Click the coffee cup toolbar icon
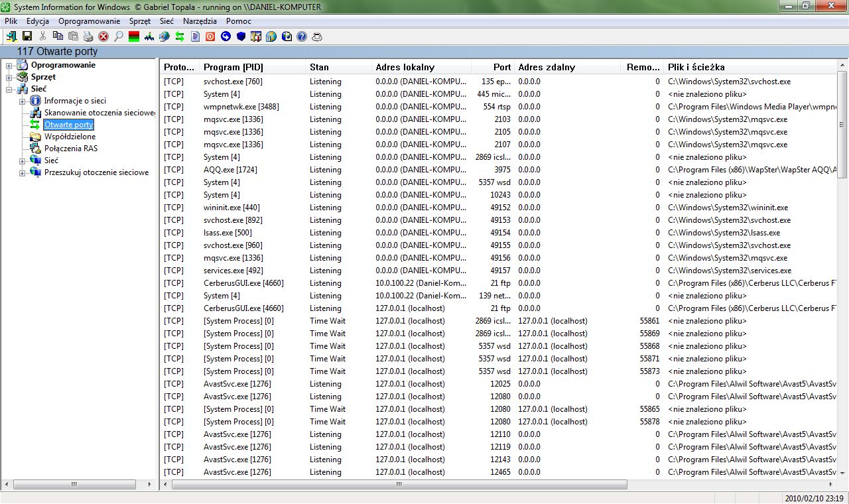This screenshot has height=504, width=849. 317,36
